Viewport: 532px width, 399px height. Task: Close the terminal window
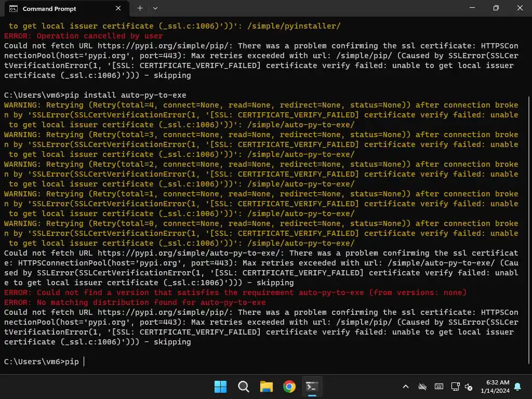(x=520, y=8)
